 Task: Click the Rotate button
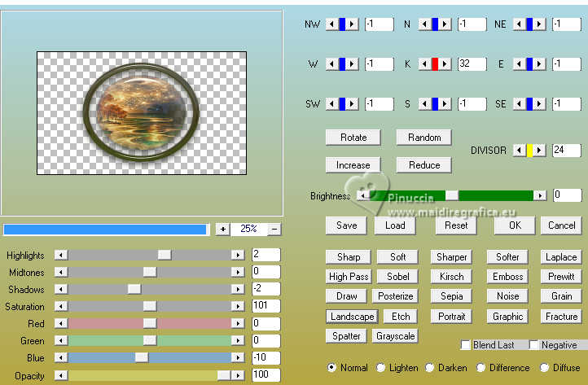[x=353, y=138]
